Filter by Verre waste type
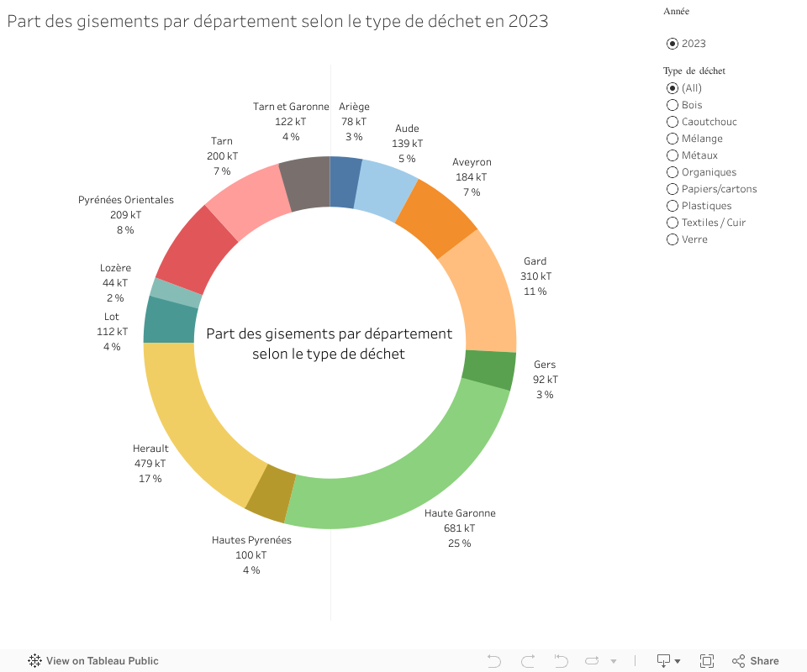The image size is (807, 672). click(x=672, y=239)
